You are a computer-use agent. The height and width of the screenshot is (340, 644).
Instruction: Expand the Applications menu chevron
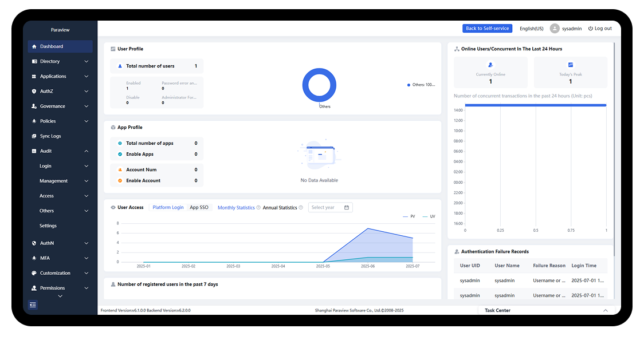click(x=87, y=76)
